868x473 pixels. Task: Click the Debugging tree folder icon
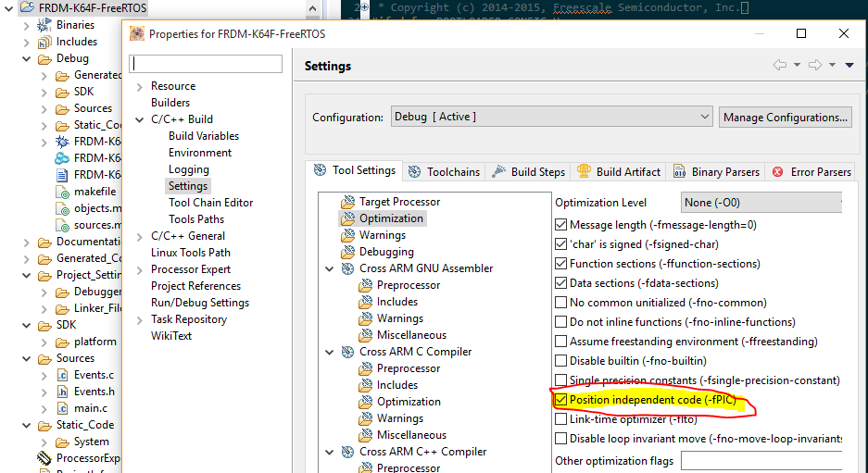click(348, 252)
